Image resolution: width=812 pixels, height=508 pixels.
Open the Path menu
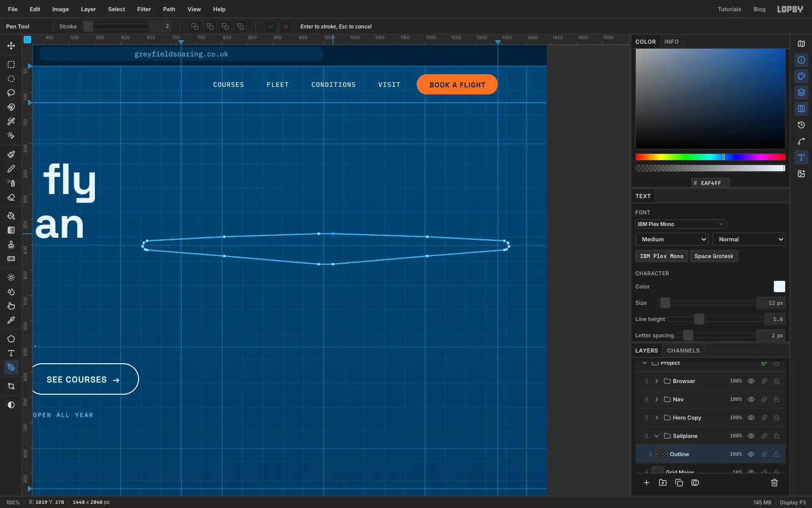(169, 9)
